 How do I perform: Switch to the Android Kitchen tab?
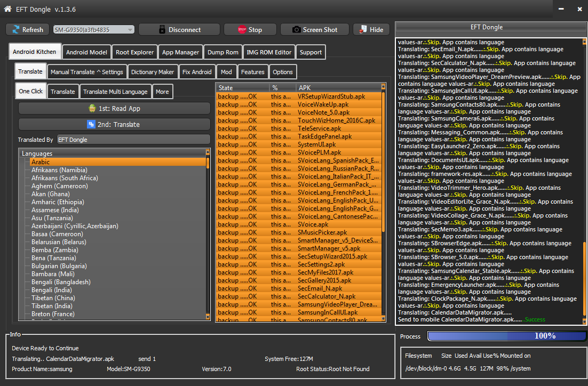coord(35,52)
